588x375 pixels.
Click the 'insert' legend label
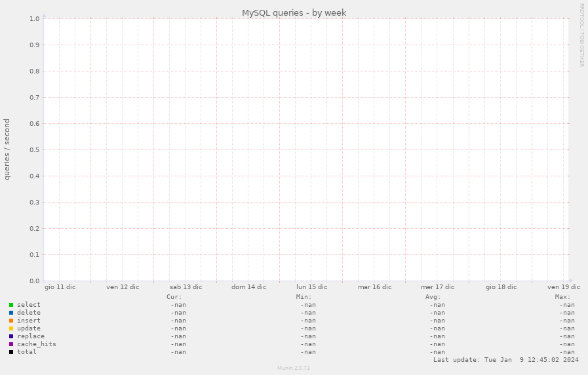[x=28, y=321]
